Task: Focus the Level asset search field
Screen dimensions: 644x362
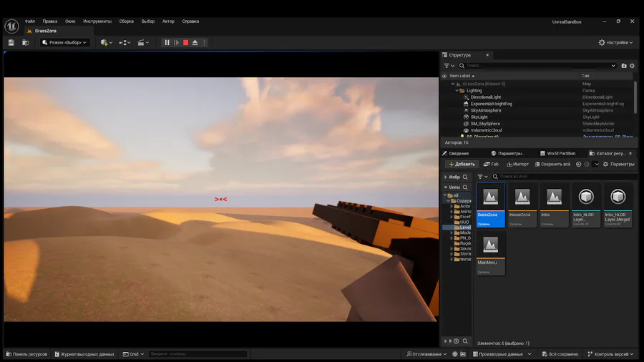Action: [x=565, y=177]
